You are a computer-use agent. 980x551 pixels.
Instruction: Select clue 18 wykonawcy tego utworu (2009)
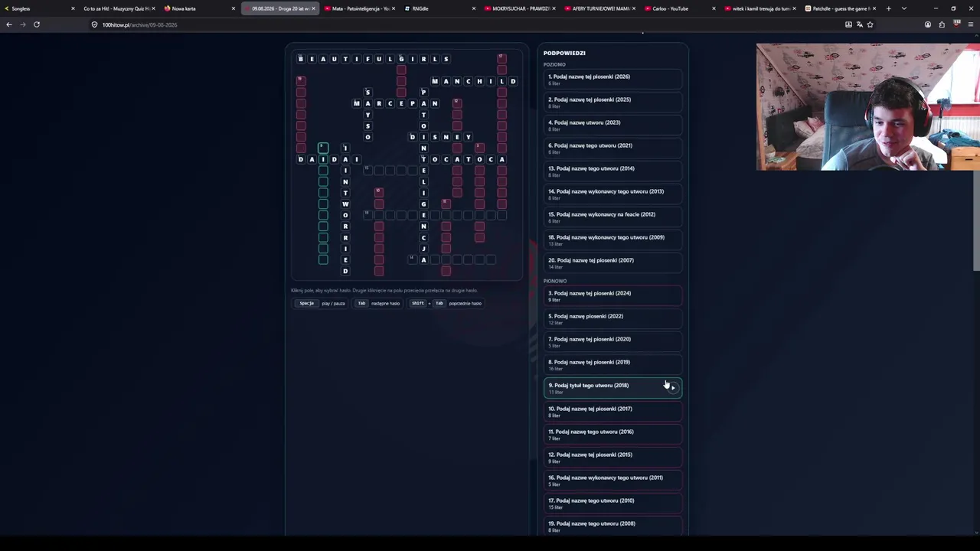pos(612,240)
